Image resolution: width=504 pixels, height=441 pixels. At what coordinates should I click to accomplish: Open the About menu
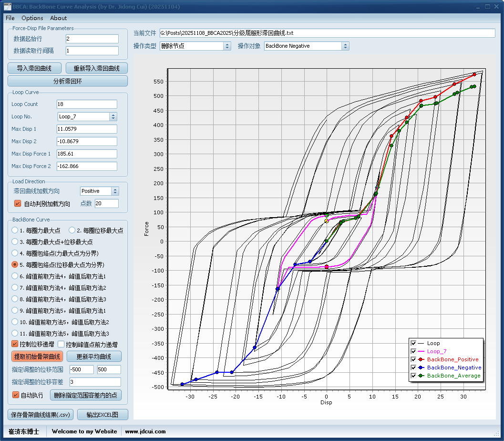point(58,18)
